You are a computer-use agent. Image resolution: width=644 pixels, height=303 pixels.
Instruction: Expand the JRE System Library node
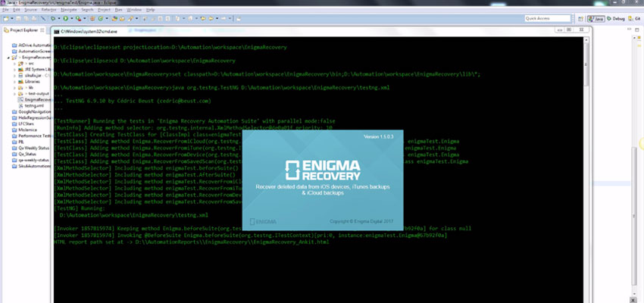15,70
